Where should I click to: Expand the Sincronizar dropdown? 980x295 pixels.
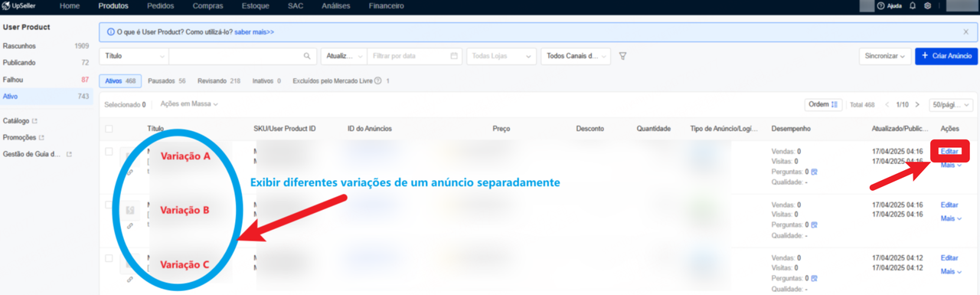(885, 56)
